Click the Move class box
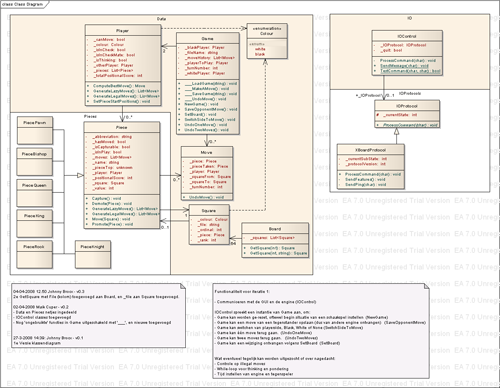This screenshot has width=500, height=388. coord(207,173)
